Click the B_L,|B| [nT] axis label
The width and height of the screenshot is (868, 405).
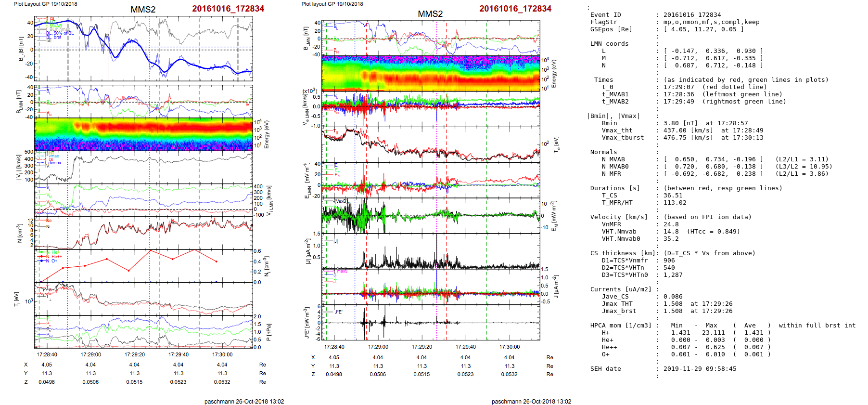click(x=21, y=49)
